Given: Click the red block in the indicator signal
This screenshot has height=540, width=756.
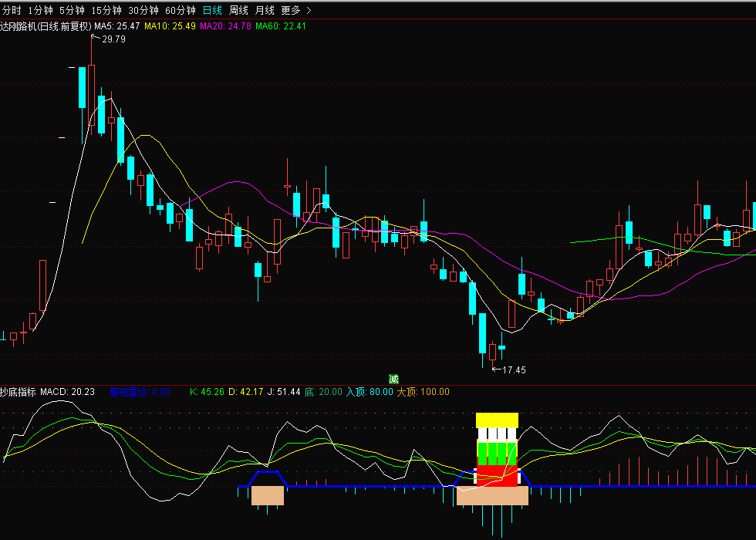Looking at the screenshot, I should point(497,476).
